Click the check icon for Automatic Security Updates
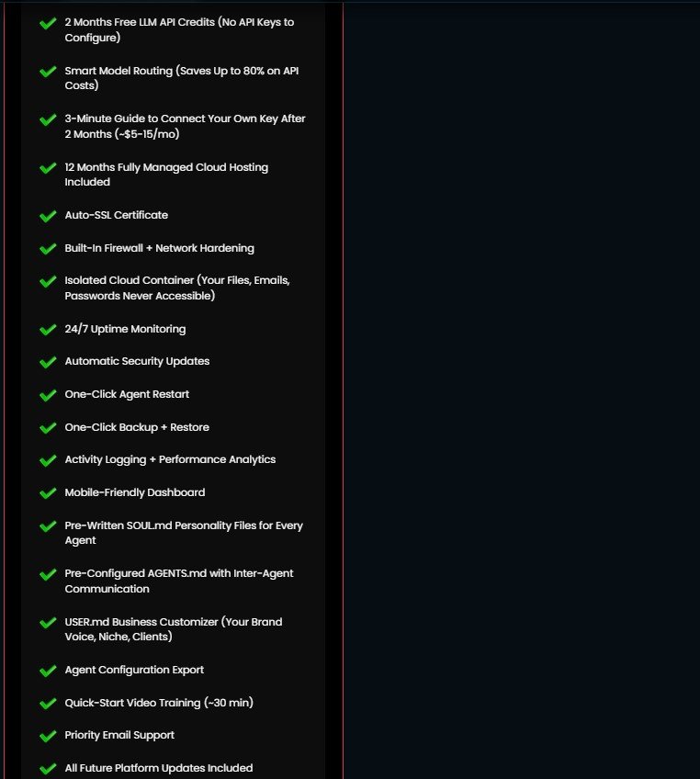 [x=48, y=362]
